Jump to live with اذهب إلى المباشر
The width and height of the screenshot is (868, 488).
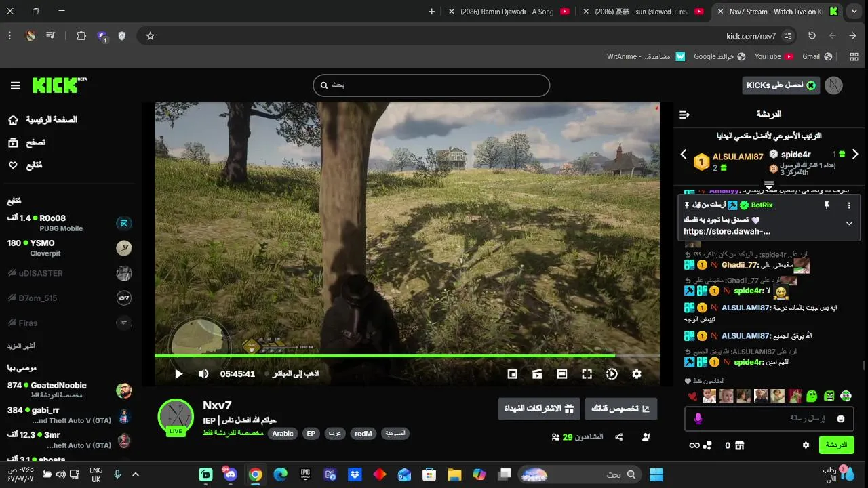tap(296, 373)
